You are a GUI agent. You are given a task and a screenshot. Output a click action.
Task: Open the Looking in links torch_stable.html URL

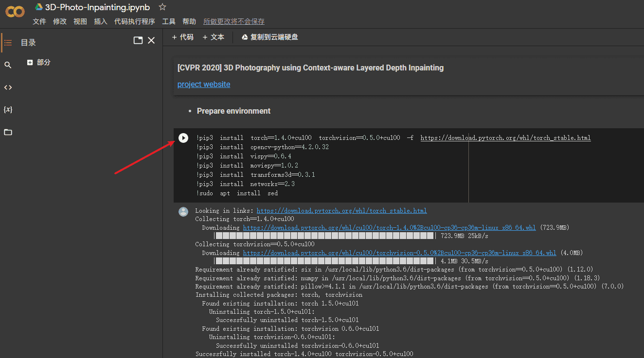coord(341,211)
